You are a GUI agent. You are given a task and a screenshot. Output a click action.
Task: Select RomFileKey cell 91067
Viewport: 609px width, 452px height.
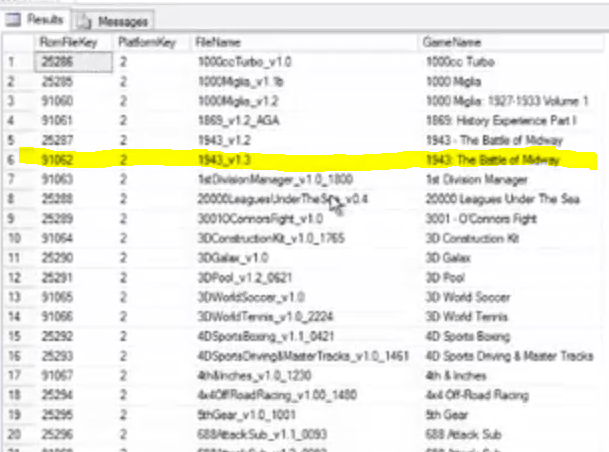57,376
